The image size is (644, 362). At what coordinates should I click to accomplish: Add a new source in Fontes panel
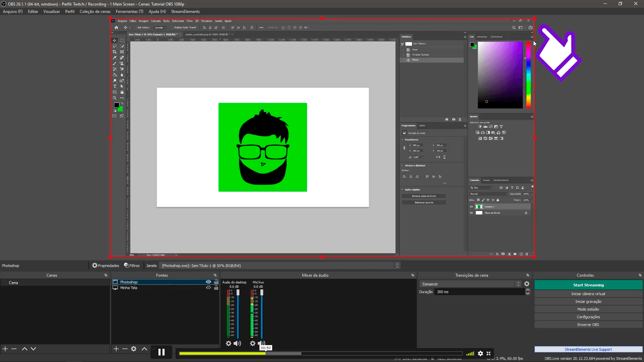click(x=116, y=349)
